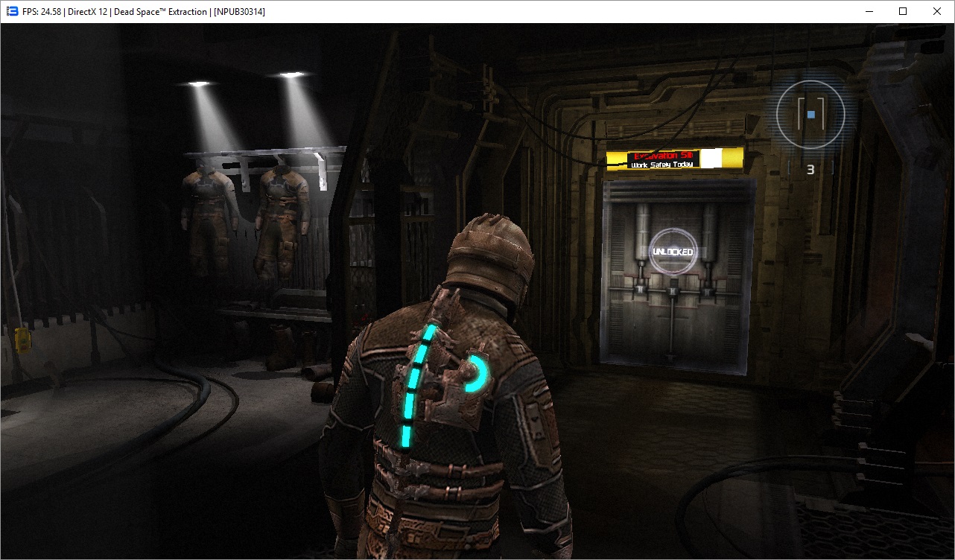The image size is (955, 560).
Task: Click the ammo count number 3
Action: click(x=810, y=170)
